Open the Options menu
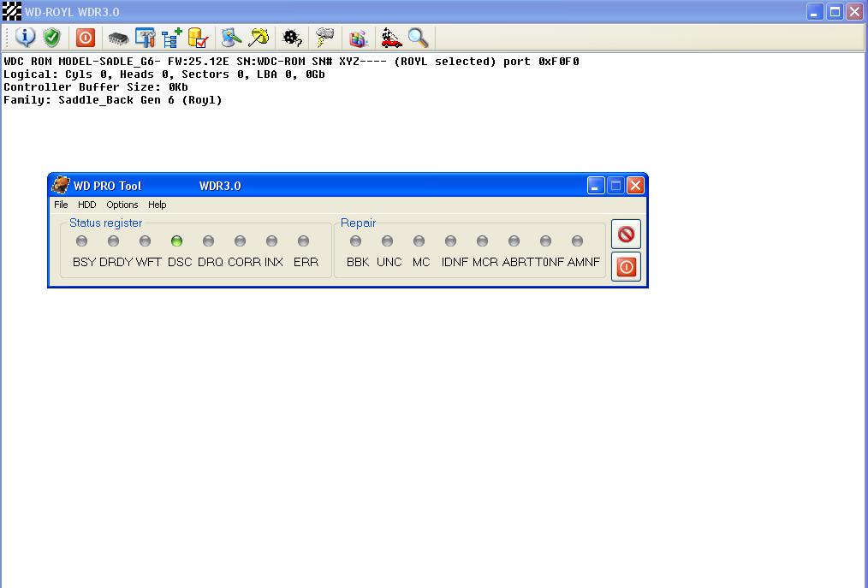The width and height of the screenshot is (868, 588). (122, 205)
